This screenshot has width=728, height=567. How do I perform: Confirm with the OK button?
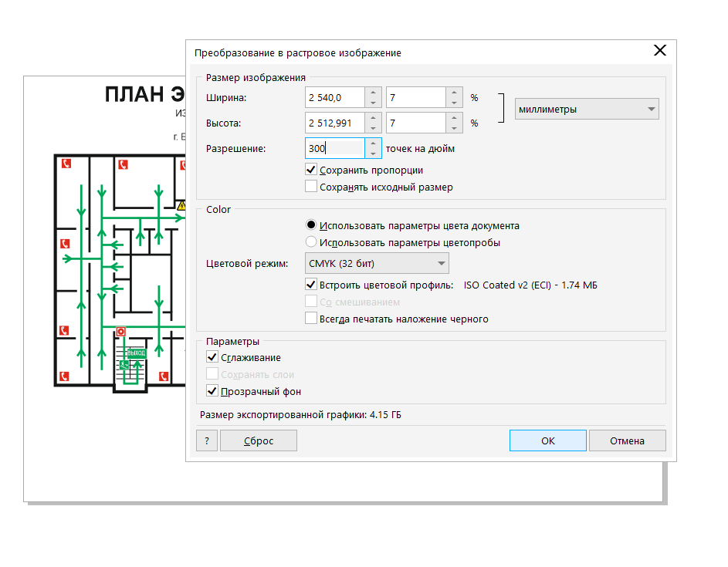point(548,440)
